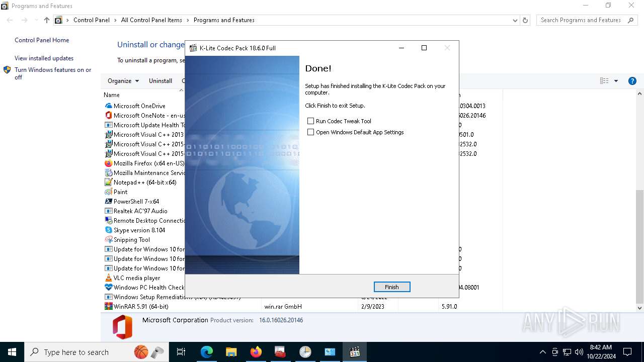Switch to the K-Lite installer taskbar item
The width and height of the screenshot is (644, 362).
pos(355,352)
